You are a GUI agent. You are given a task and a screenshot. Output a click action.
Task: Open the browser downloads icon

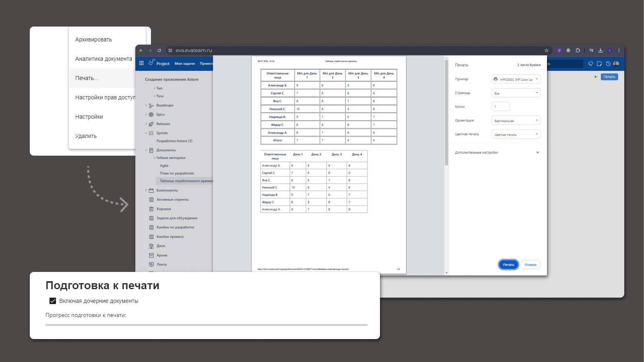(600, 51)
